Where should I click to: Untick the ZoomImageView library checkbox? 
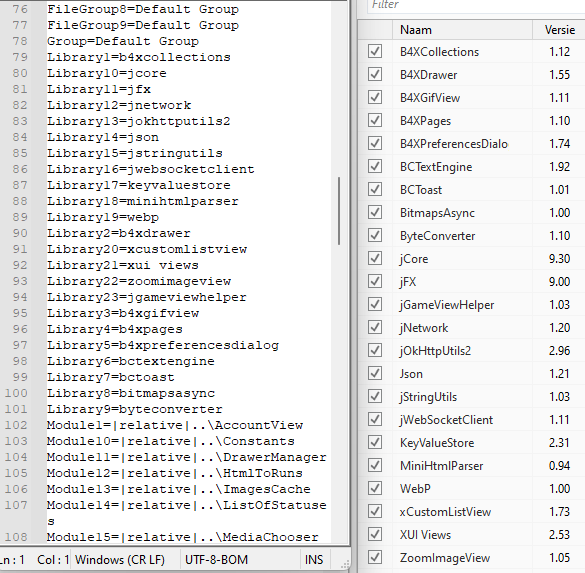click(x=375, y=557)
